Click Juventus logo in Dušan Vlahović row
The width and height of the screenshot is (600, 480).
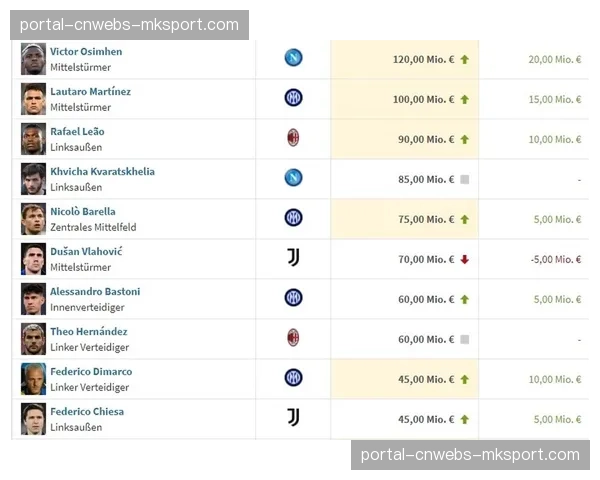pyautogui.click(x=293, y=258)
